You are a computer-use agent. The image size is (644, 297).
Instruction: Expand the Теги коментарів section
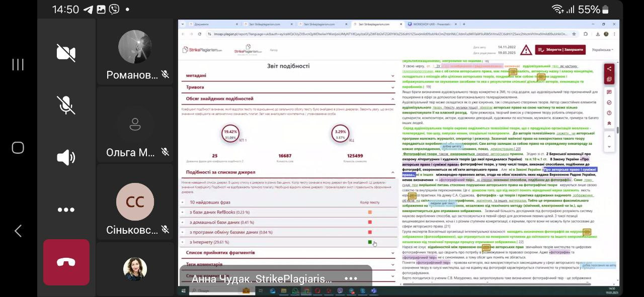289,264
